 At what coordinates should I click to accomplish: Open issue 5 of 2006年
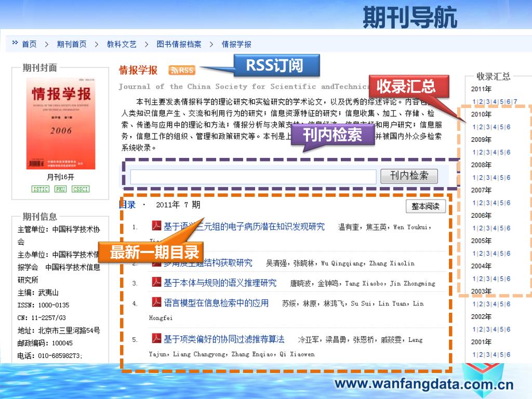pos(501,229)
